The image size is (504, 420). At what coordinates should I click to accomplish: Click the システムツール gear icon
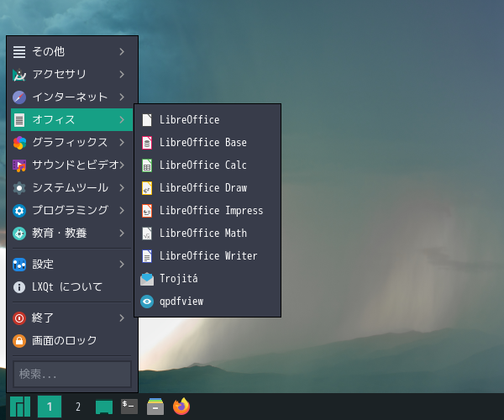point(19,188)
